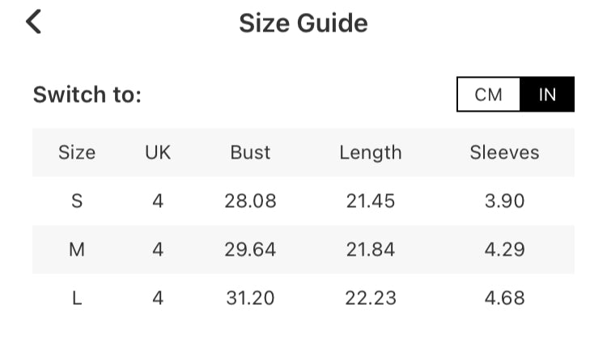The width and height of the screenshot is (607, 364).
Task: Click the Length column header
Action: [x=371, y=152]
